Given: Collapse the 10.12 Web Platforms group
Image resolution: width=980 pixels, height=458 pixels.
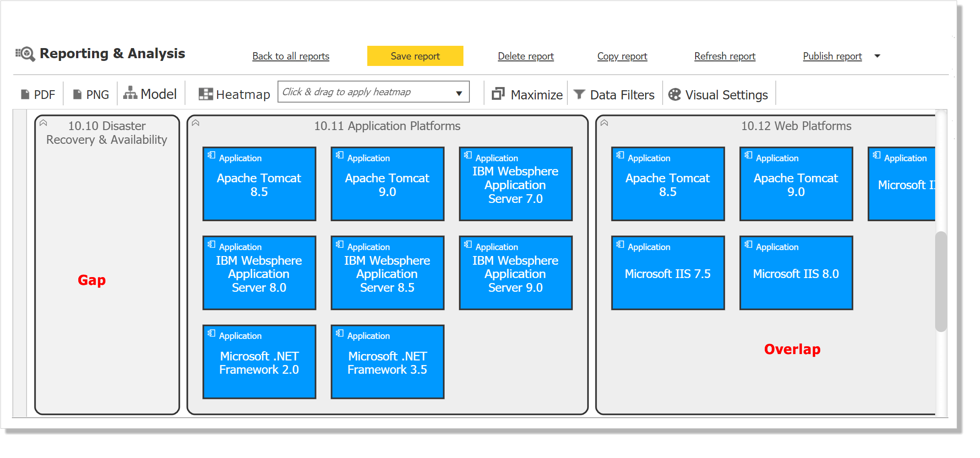Looking at the screenshot, I should point(604,123).
